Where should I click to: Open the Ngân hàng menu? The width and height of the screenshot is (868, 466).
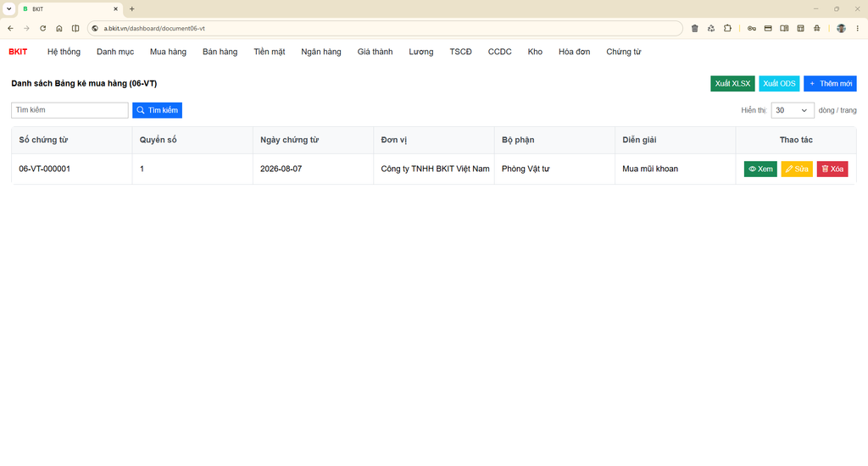[x=321, y=52]
